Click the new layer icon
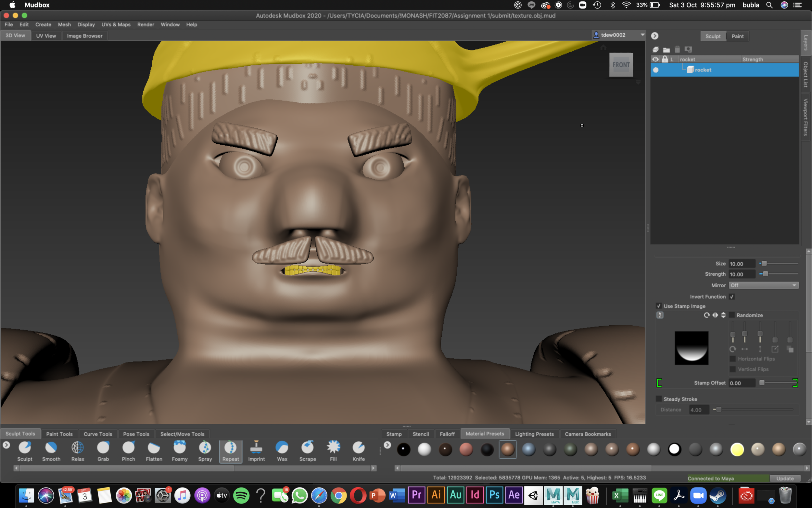812x508 pixels. tap(655, 49)
